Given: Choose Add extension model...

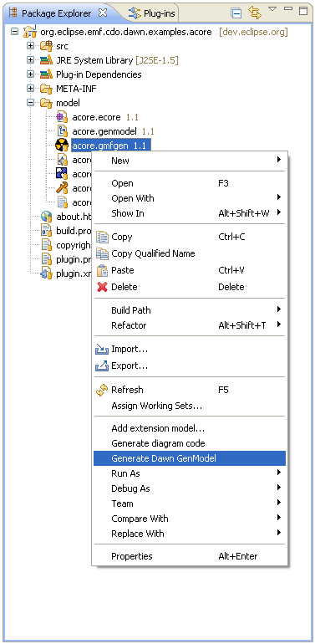Looking at the screenshot, I should pos(190,428).
